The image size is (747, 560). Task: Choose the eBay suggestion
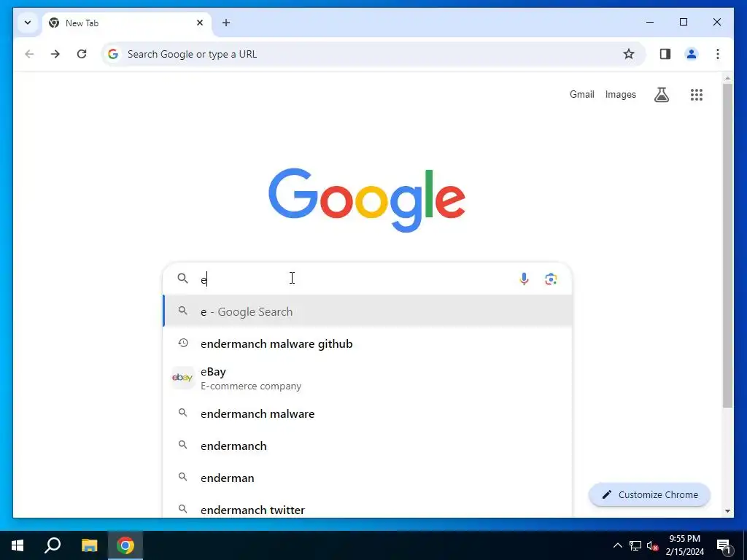click(368, 378)
